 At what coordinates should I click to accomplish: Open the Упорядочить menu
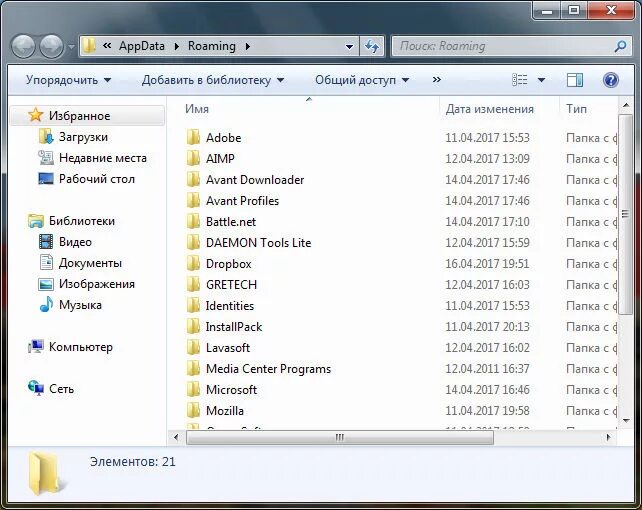pos(68,80)
